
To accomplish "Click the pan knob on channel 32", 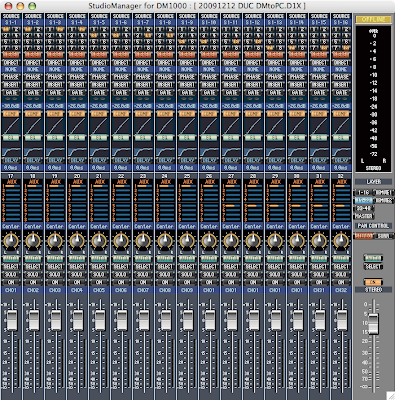I will [341, 241].
